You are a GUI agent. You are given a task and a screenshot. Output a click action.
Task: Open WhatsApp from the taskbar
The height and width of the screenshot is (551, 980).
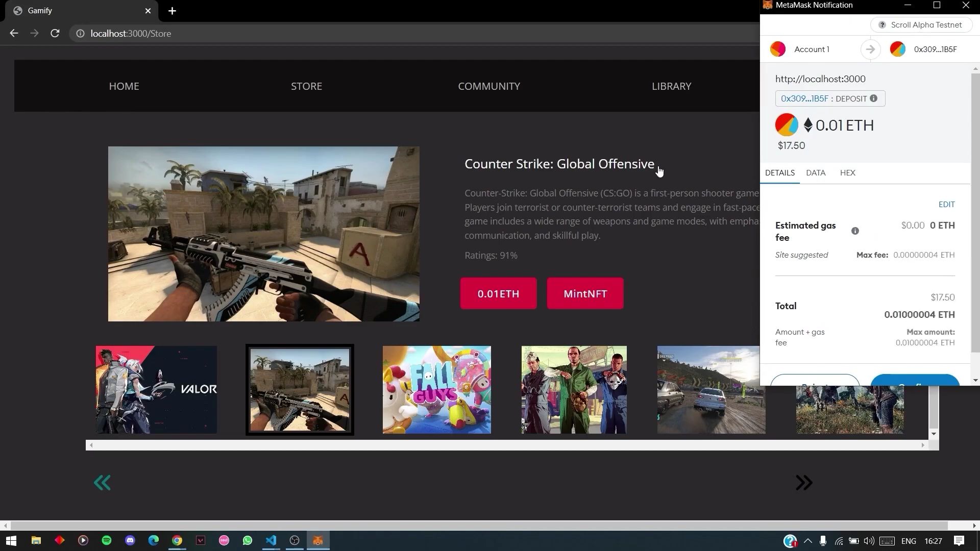coord(248,541)
